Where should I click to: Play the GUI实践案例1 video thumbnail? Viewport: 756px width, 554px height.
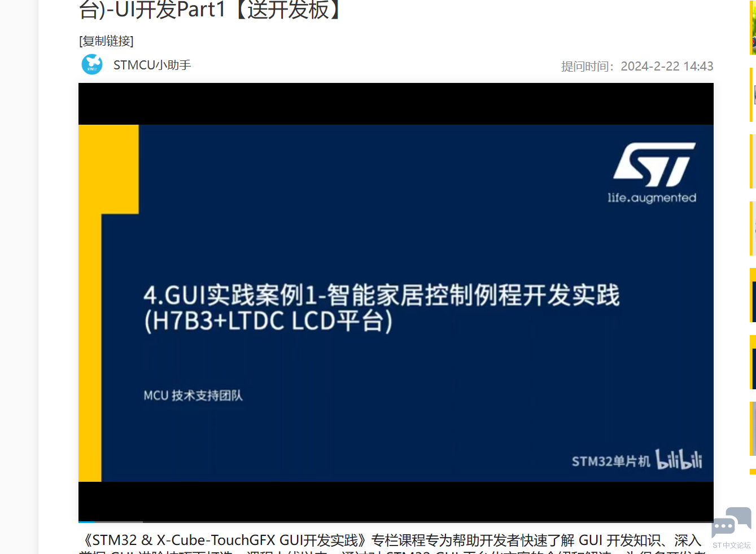(396, 302)
